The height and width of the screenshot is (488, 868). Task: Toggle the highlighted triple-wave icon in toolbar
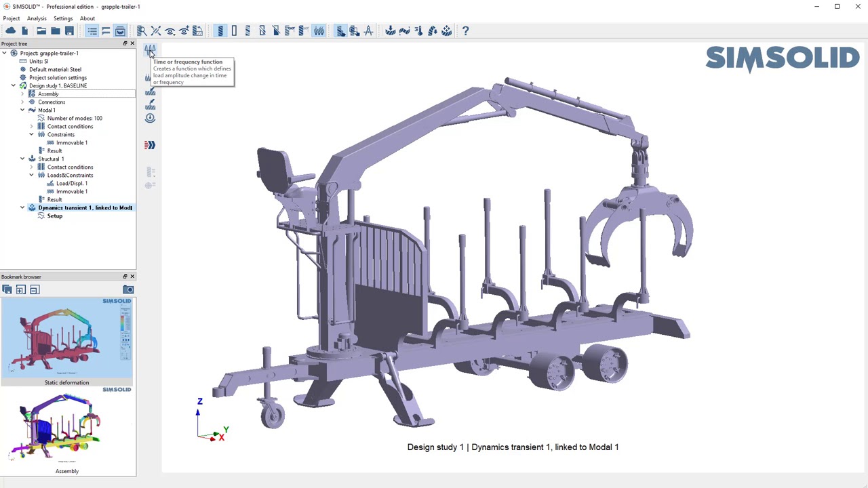tap(319, 30)
